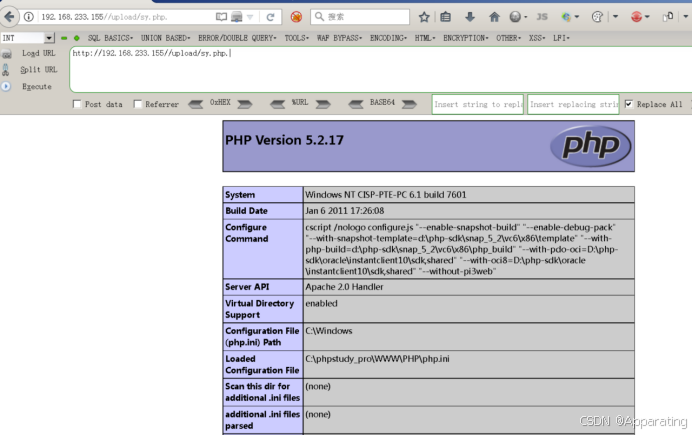
Task: Open the WAF BYPASS menu
Action: click(x=339, y=38)
